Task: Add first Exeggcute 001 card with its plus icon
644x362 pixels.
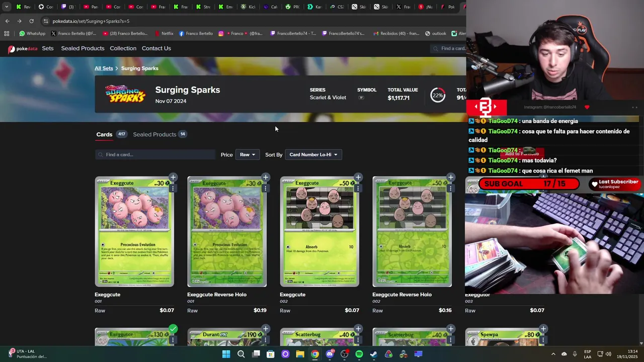Action: pos(173,177)
